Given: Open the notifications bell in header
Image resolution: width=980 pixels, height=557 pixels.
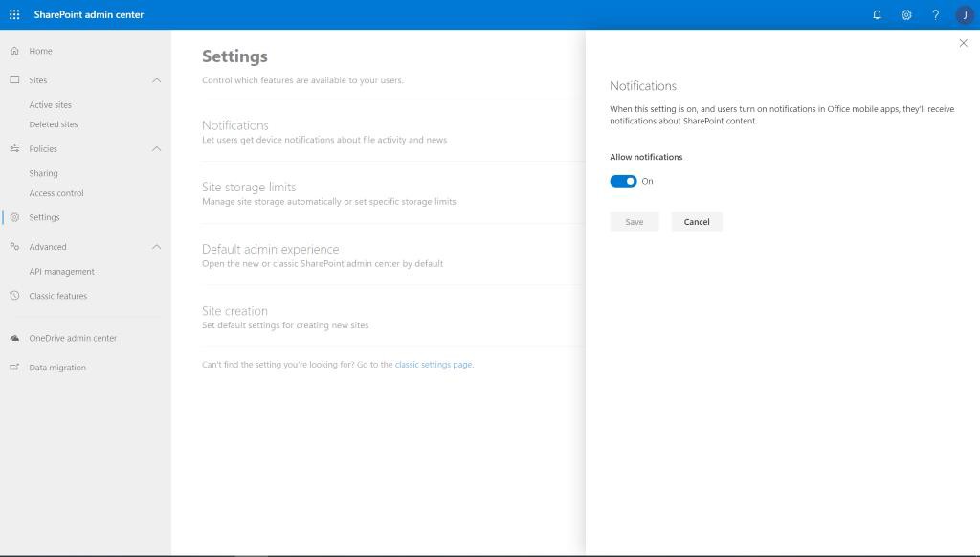Looking at the screenshot, I should [x=877, y=15].
